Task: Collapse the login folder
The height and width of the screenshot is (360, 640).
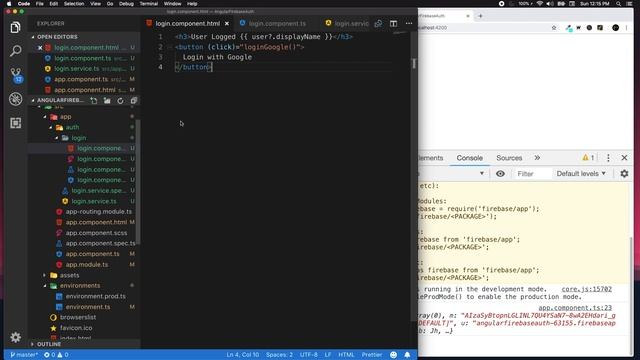Action: coord(79,138)
